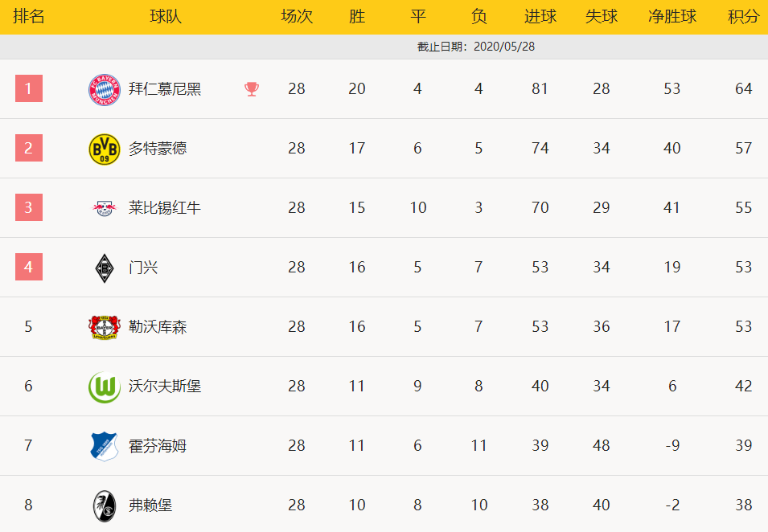This screenshot has width=768, height=532.
Task: Open the 沃尔夫斯堡 team name link
Action: click(165, 387)
